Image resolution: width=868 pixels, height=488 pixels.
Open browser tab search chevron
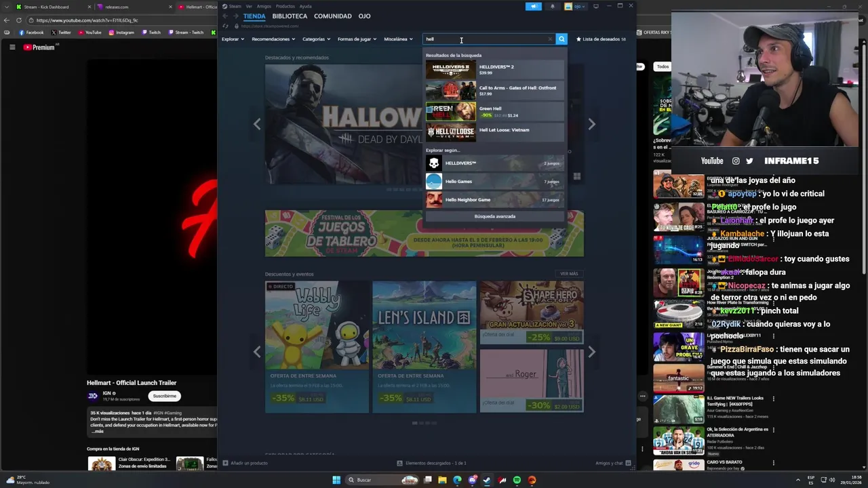click(7, 7)
